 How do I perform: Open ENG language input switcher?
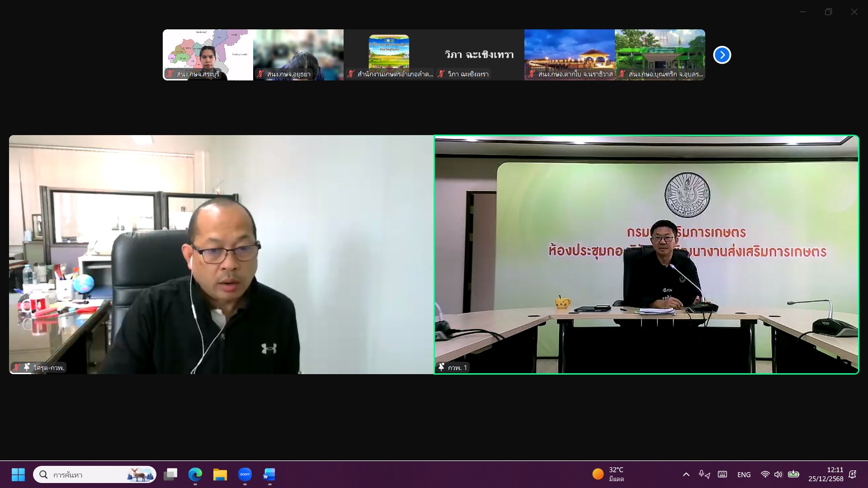(744, 474)
